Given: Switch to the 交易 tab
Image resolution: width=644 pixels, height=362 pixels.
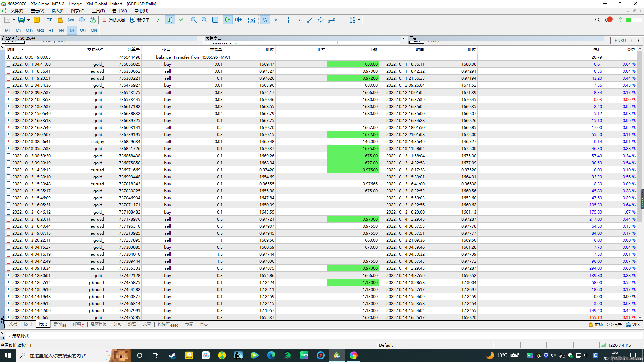Looking at the screenshot, I should (x=13, y=324).
